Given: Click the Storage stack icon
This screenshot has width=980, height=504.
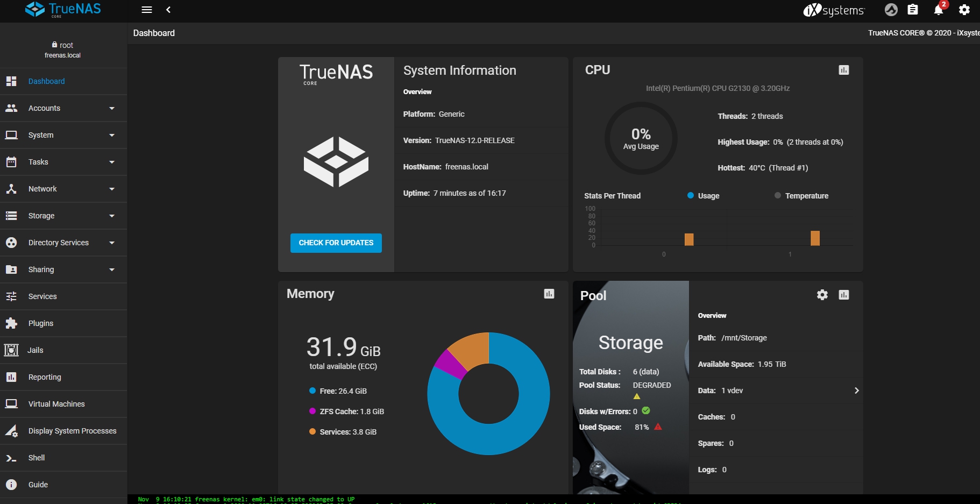Looking at the screenshot, I should coord(11,216).
